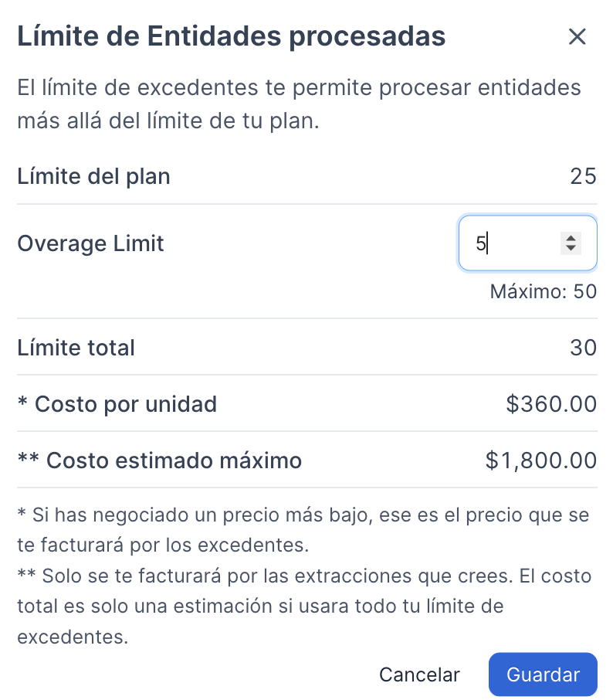The image size is (613, 700).
Task: Select the Límite del plan label
Action: point(93,176)
